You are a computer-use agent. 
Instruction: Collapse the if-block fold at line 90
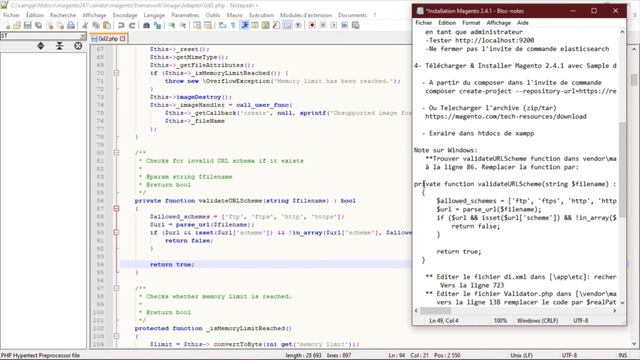(116, 233)
